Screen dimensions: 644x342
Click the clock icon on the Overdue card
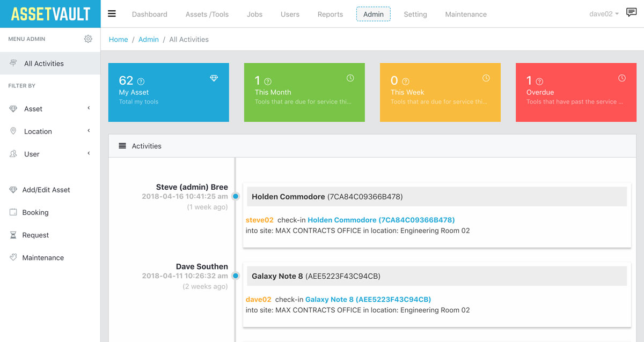coord(621,78)
